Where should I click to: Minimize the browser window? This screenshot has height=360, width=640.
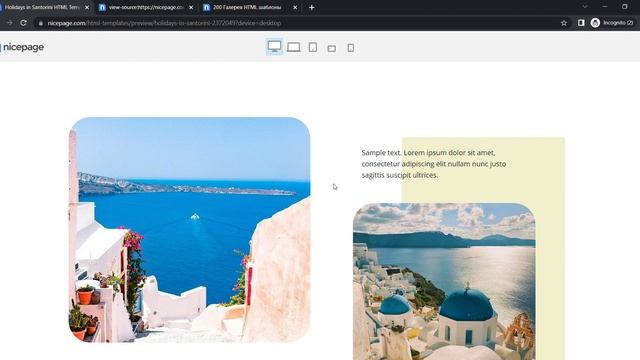click(x=605, y=7)
